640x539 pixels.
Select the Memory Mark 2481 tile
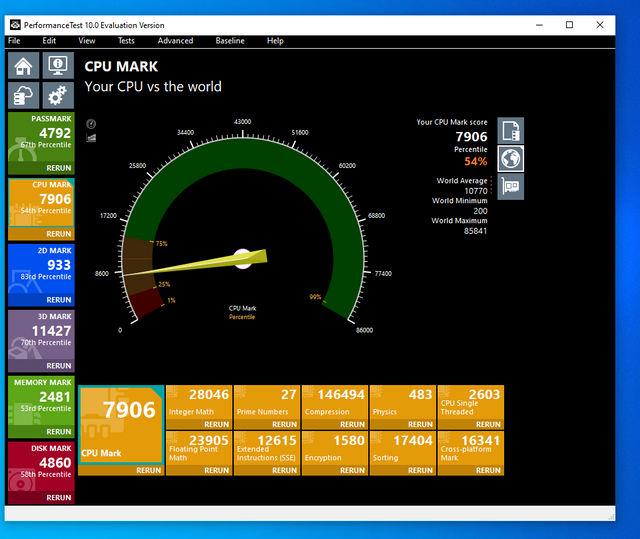pyautogui.click(x=41, y=401)
